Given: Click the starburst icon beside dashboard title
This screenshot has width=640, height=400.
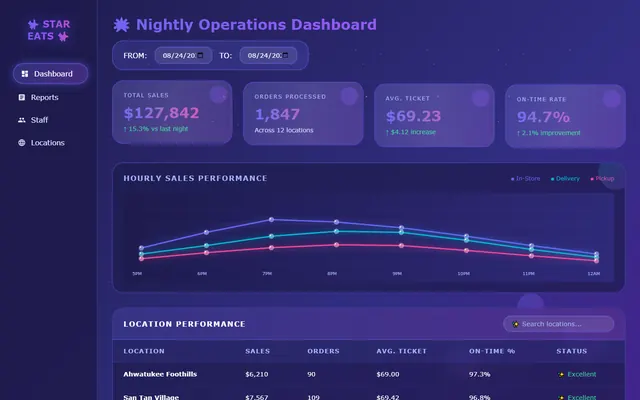Looking at the screenshot, I should click(x=121, y=25).
